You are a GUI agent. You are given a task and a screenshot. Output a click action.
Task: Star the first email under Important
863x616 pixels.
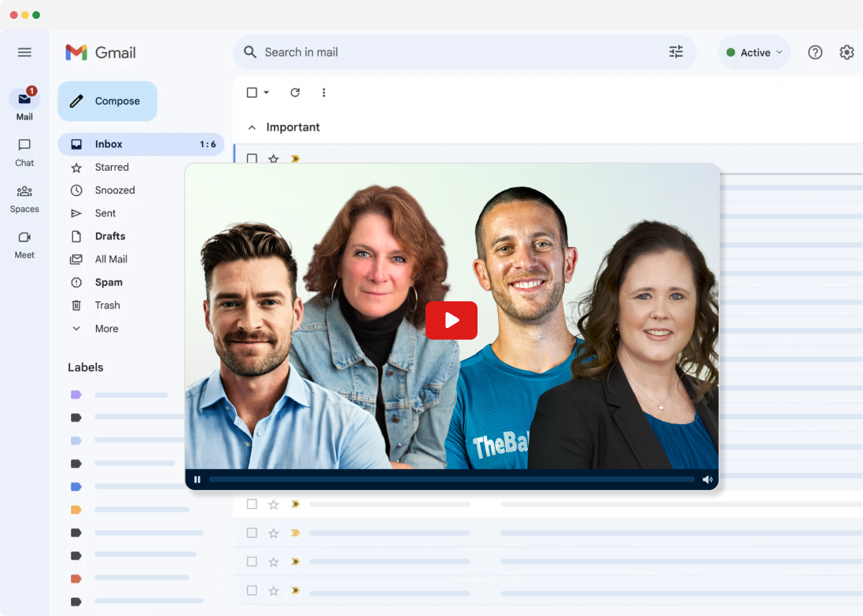pos(274,159)
